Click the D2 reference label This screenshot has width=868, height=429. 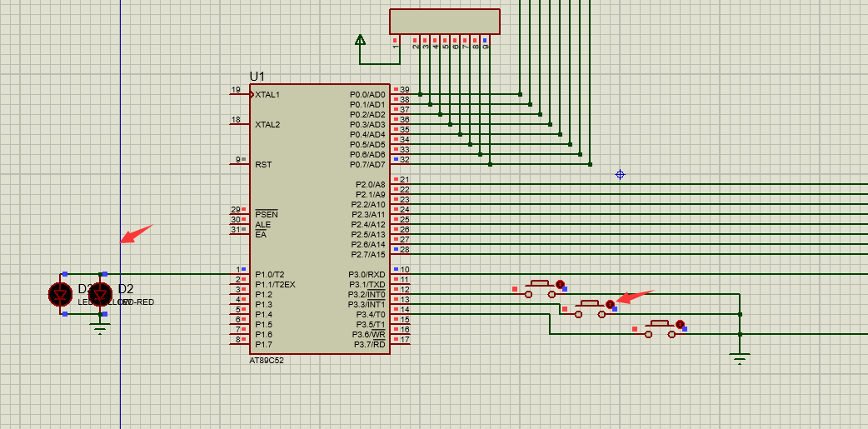coord(126,289)
